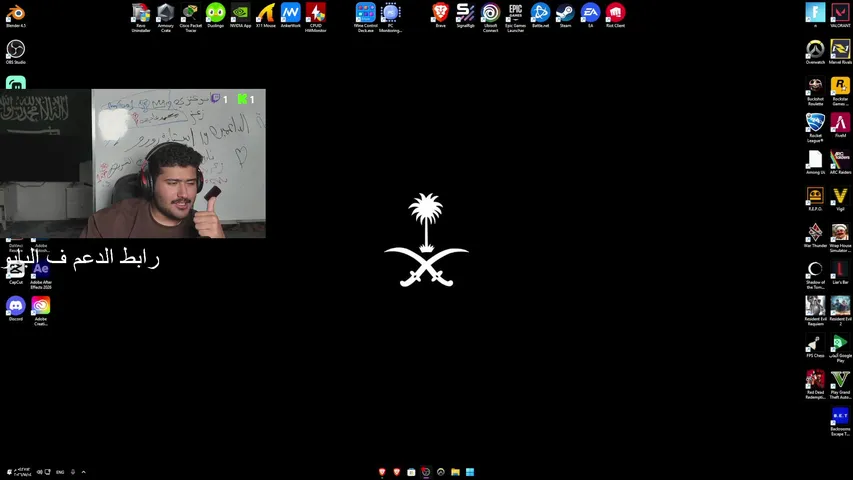Open the Fortnite 'F' icon
This screenshot has width=853, height=480.
815,15
